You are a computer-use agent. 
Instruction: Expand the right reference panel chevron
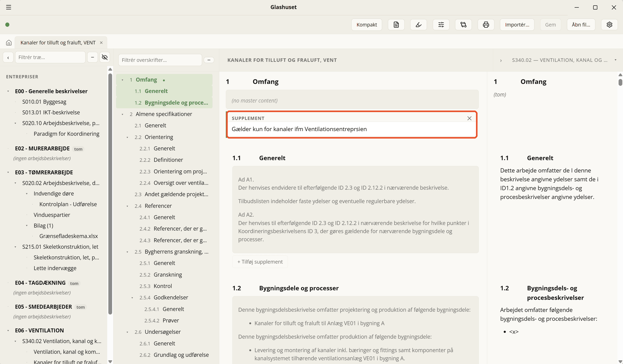coord(501,60)
